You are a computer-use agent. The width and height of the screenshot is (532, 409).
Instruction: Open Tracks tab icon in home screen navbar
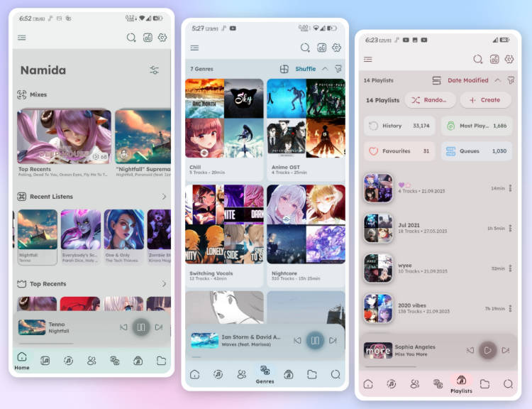69,361
